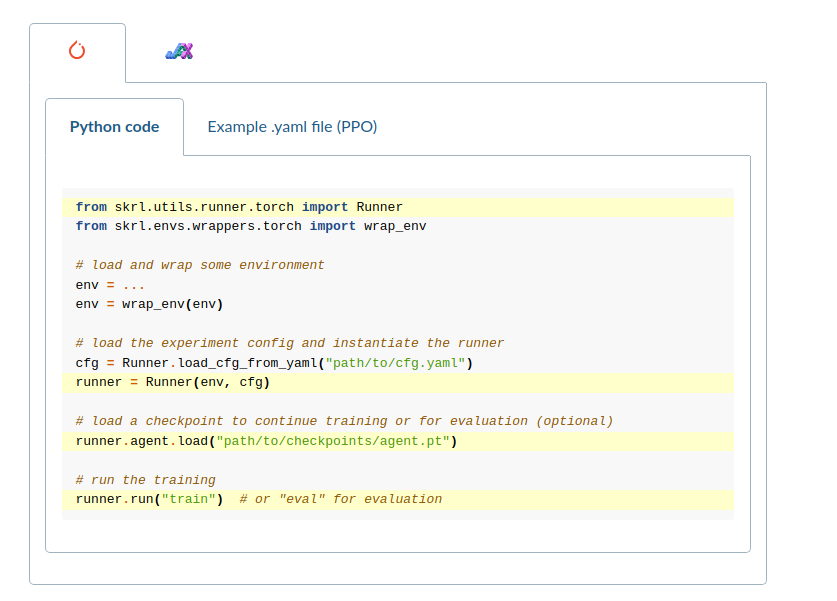
Task: Click the string "train" in runner.run
Action: tap(188, 499)
